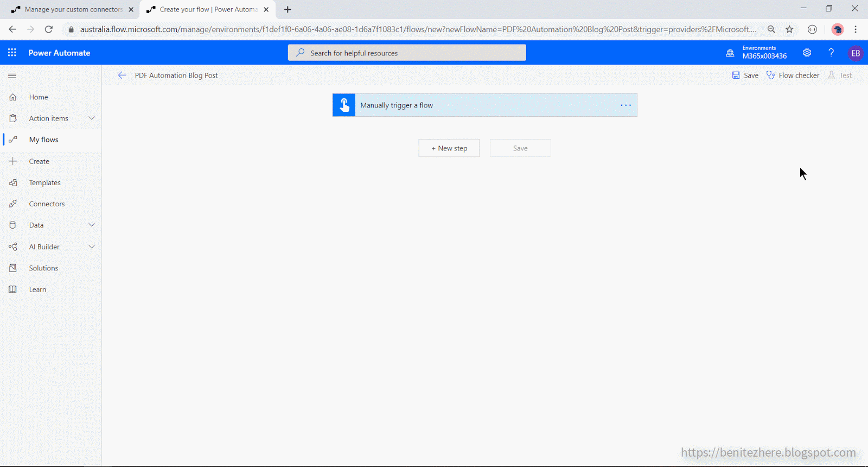Click the Solutions icon in sidebar
The height and width of the screenshot is (467, 868).
(x=13, y=268)
